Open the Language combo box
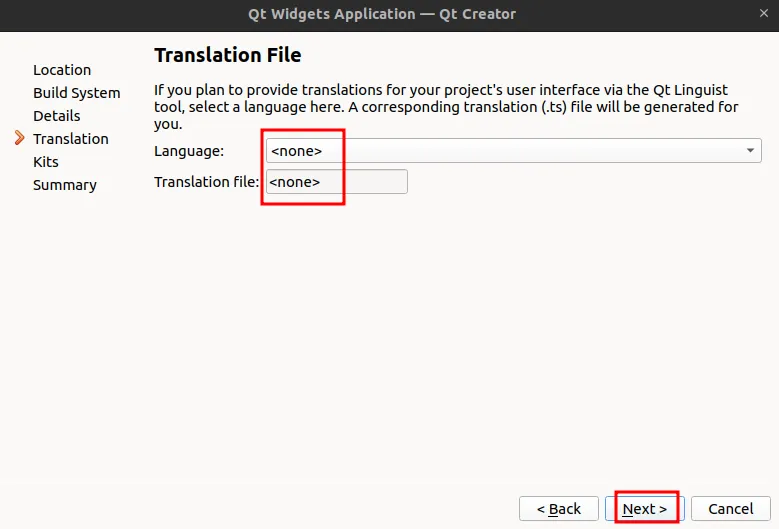This screenshot has width=779, height=529. coord(513,151)
